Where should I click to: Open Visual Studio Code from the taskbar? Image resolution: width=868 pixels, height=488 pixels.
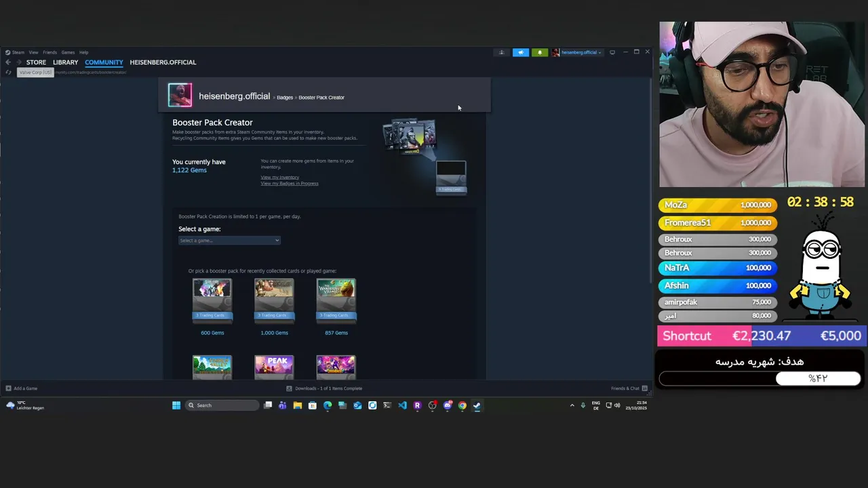[x=402, y=405]
